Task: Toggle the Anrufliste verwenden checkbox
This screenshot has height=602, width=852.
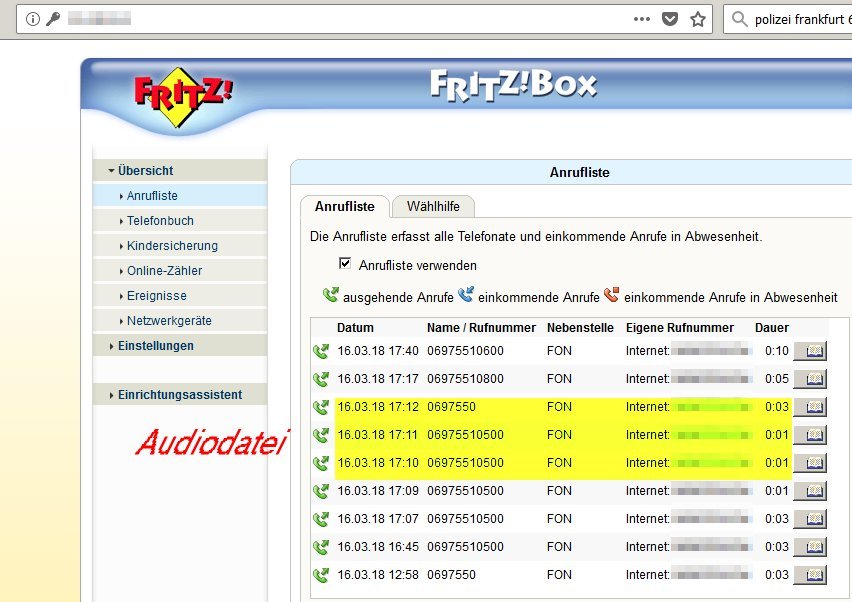Action: coord(344,264)
